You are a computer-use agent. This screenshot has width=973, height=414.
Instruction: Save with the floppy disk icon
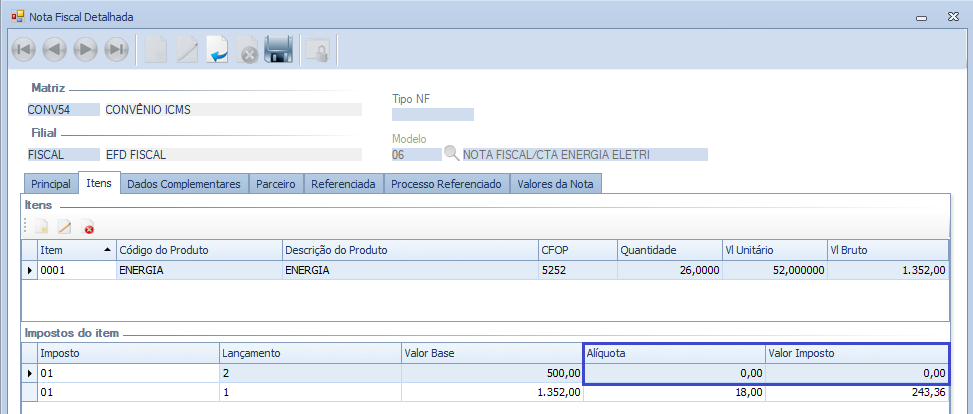pyautogui.click(x=279, y=49)
